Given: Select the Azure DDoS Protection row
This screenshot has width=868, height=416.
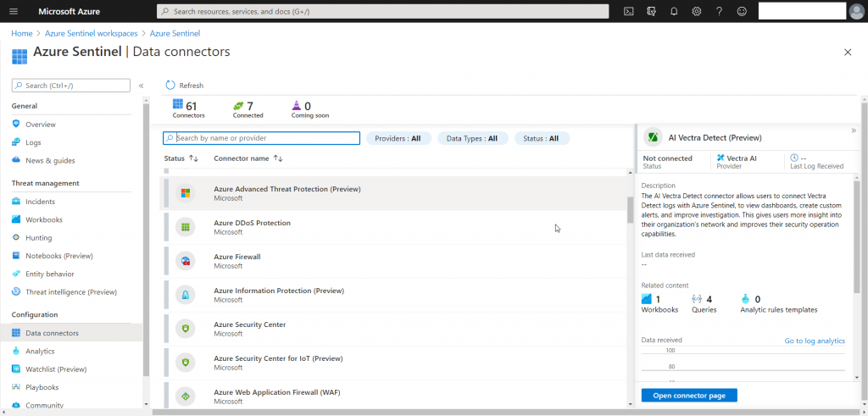Looking at the screenshot, I should 393,227.
